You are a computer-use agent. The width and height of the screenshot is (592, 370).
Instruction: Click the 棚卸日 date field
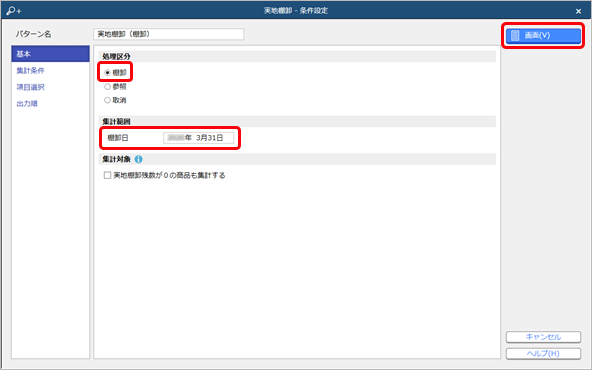pos(199,138)
